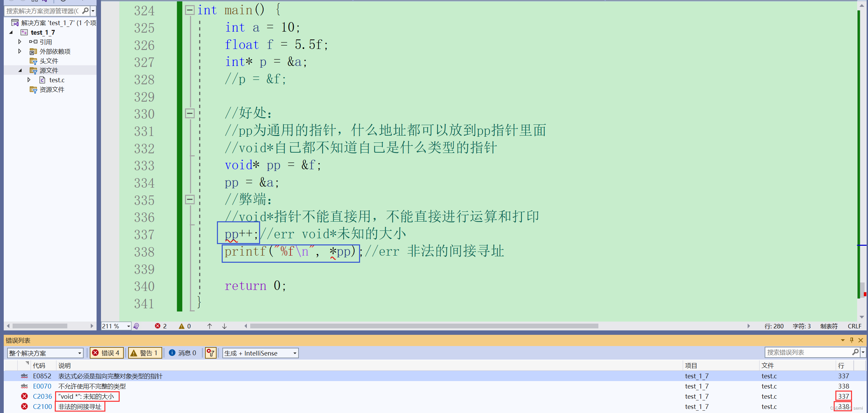
Task: Click the test.c file in solution explorer
Action: point(55,79)
